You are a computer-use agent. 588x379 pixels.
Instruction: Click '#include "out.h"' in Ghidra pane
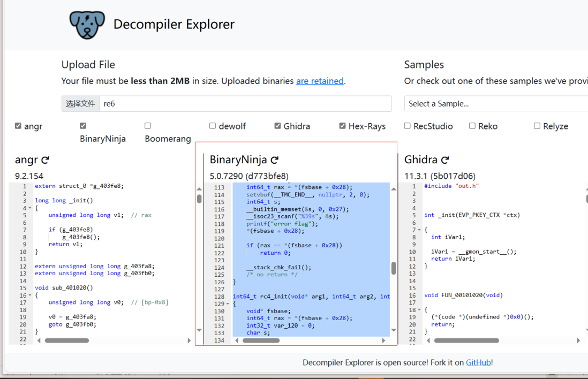tap(451, 186)
